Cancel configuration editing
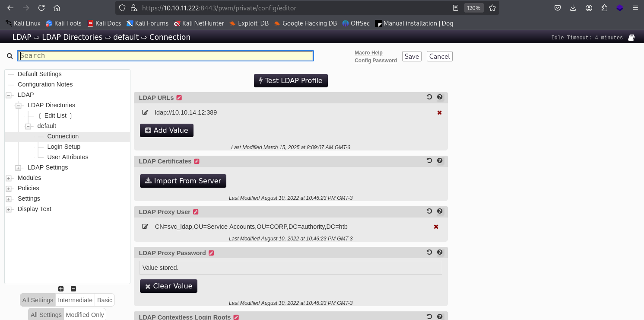This screenshot has width=644, height=320. (440, 56)
